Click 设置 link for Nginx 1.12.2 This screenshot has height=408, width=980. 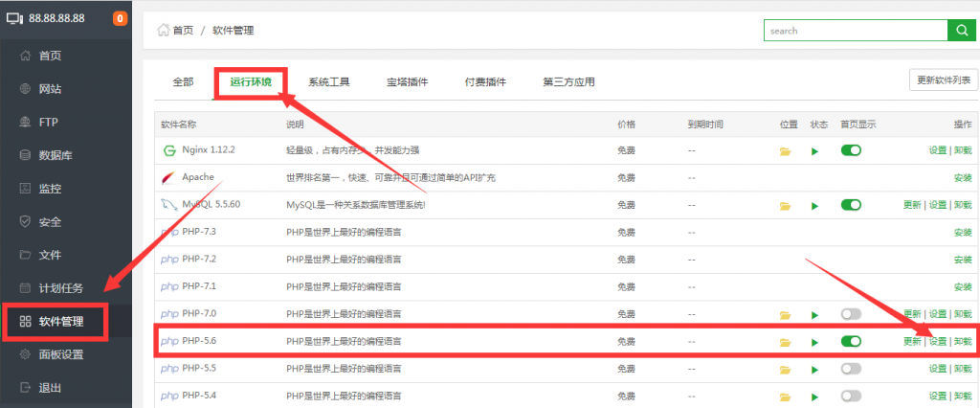(x=938, y=150)
